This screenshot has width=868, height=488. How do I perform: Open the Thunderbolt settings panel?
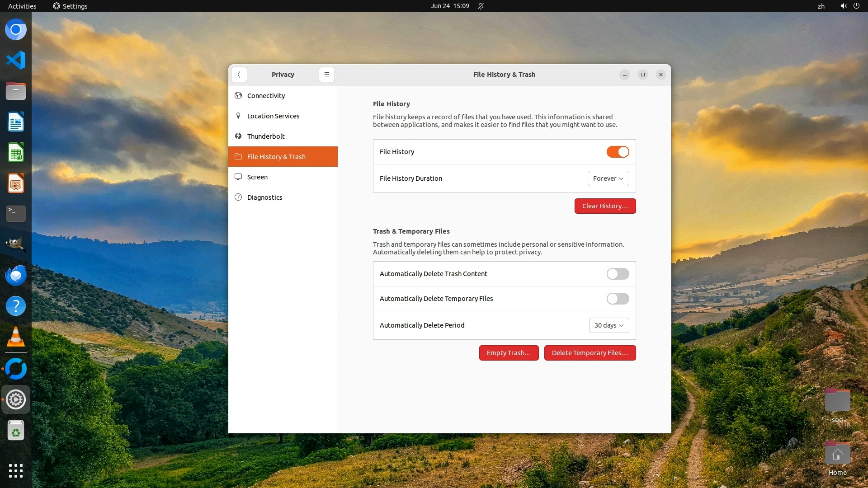click(x=266, y=136)
